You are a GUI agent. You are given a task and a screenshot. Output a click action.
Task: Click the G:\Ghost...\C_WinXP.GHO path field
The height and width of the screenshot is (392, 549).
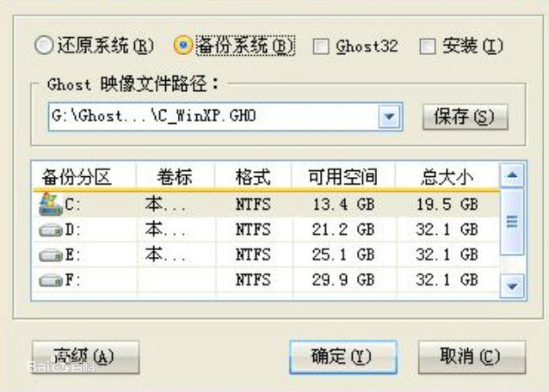[213, 116]
